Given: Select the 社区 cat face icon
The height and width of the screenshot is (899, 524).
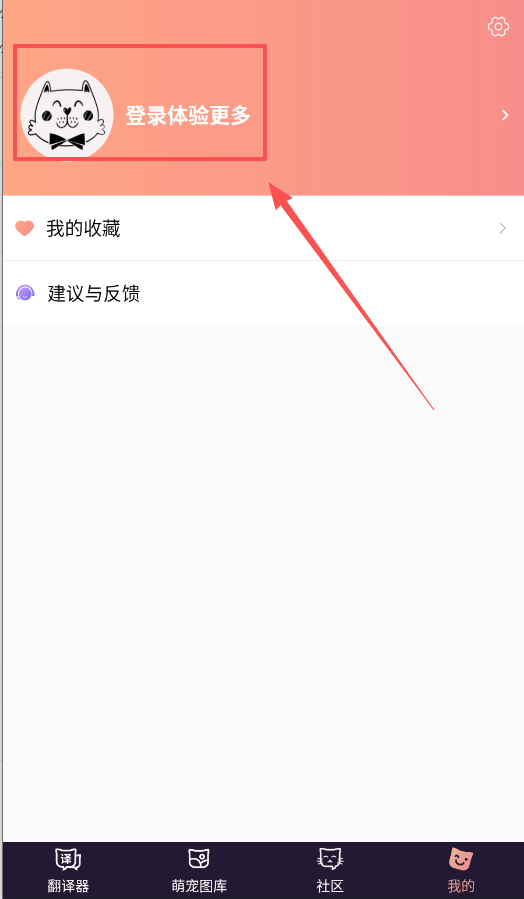Looking at the screenshot, I should click(330, 859).
